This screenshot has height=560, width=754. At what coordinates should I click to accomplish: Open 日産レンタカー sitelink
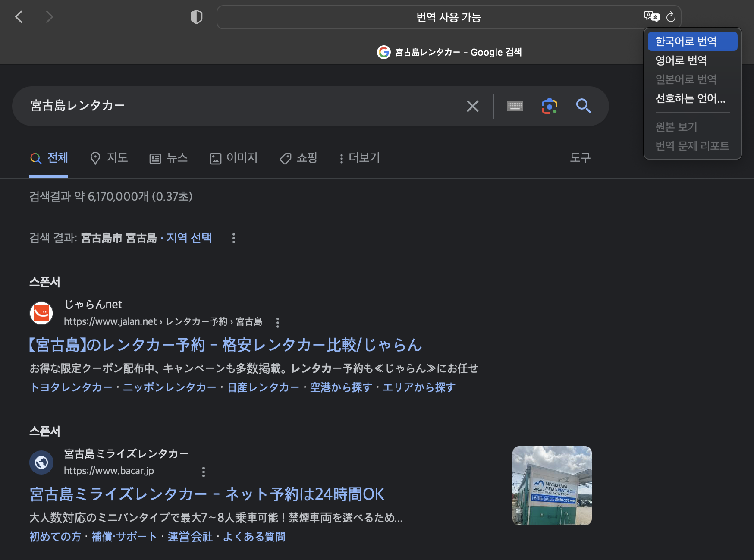point(263,387)
